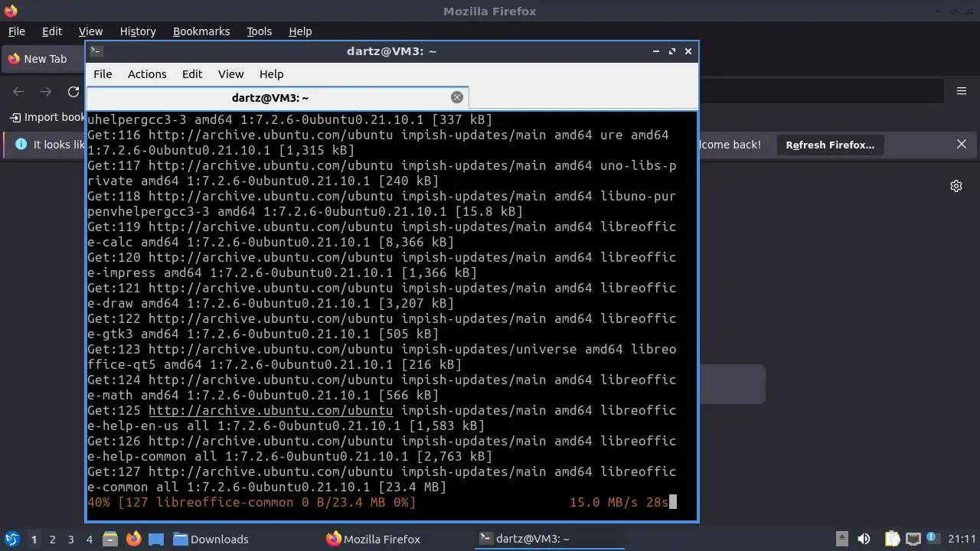
Task: Open Firefox Edit menu
Action: pyautogui.click(x=52, y=31)
